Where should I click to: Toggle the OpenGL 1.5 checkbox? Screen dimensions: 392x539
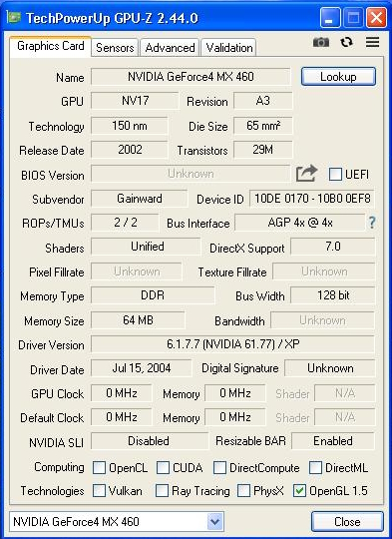(299, 490)
